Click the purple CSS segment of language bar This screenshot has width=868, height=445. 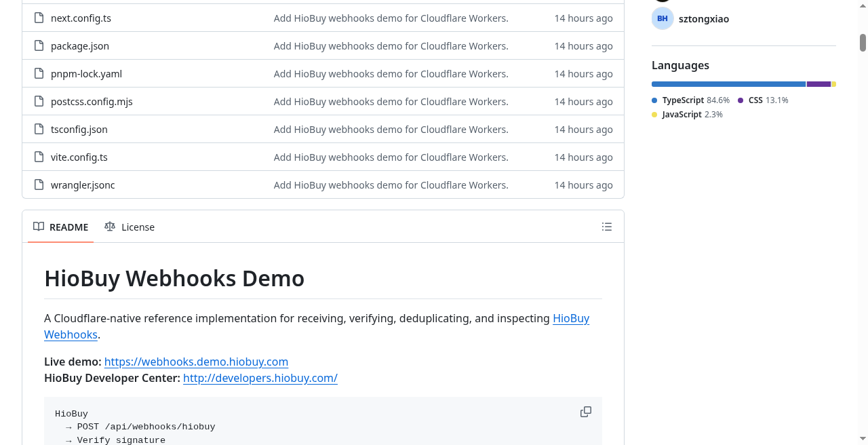[x=818, y=84]
